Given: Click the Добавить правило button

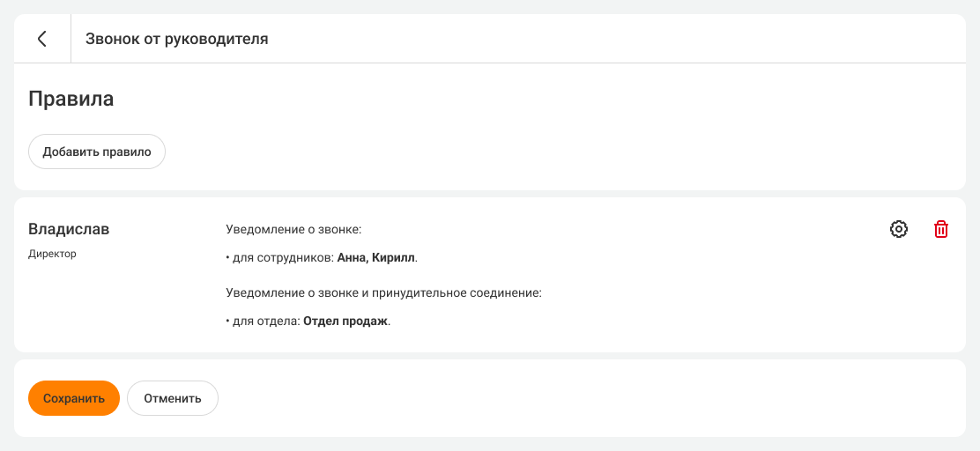Looking at the screenshot, I should [x=97, y=152].
